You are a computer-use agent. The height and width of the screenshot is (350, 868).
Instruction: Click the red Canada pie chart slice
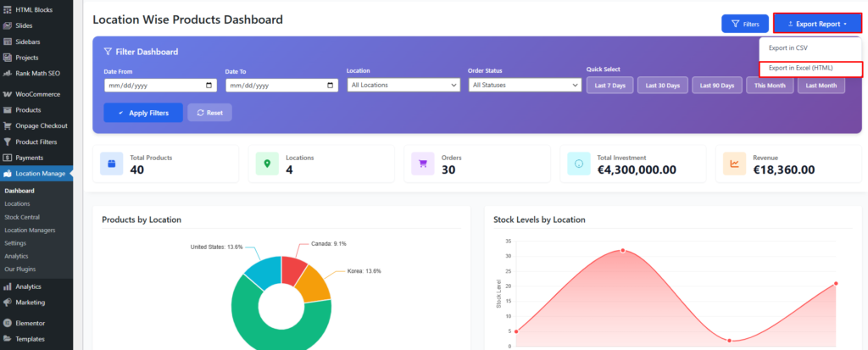(x=293, y=269)
